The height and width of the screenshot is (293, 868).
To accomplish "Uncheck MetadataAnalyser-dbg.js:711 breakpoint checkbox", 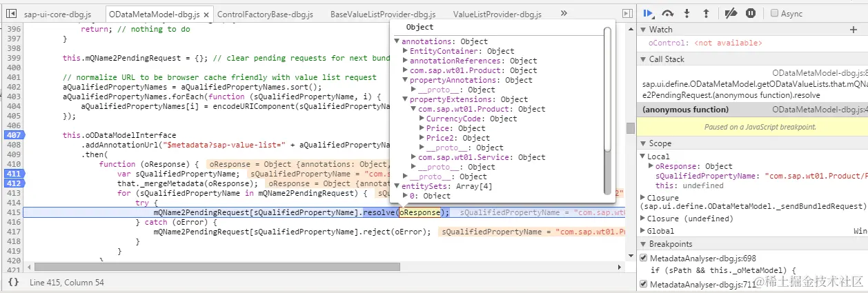I will [x=644, y=284].
